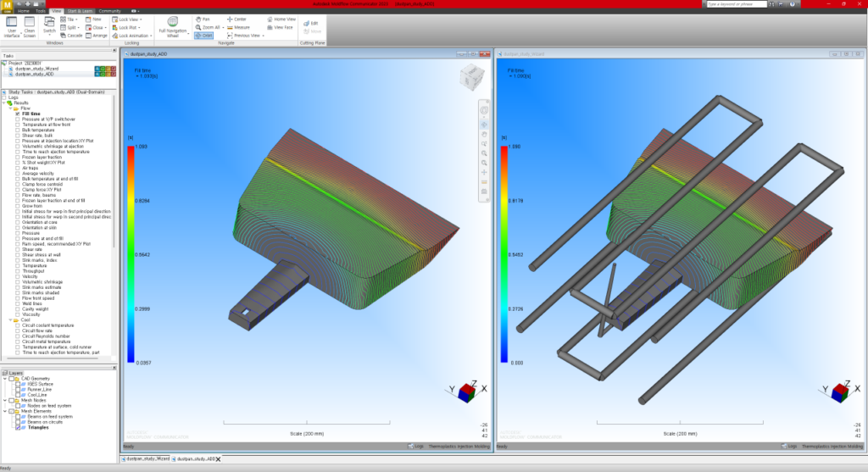868x472 pixels.
Task: Check the Bulk temperature result
Action: 18,130
